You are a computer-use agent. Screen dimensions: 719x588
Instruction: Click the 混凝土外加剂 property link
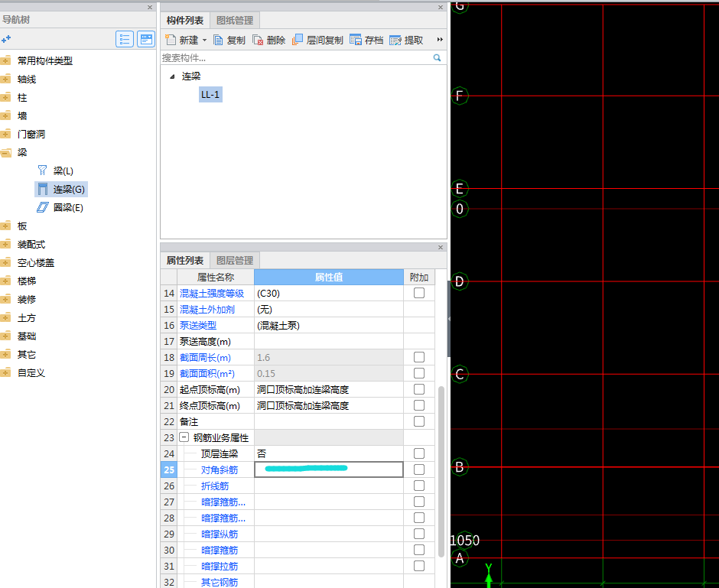pyautogui.click(x=207, y=310)
